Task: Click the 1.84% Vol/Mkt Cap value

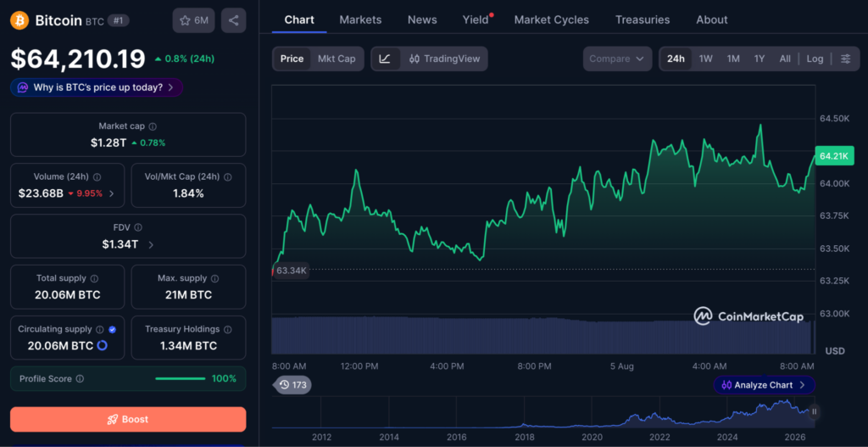Action: (x=188, y=193)
